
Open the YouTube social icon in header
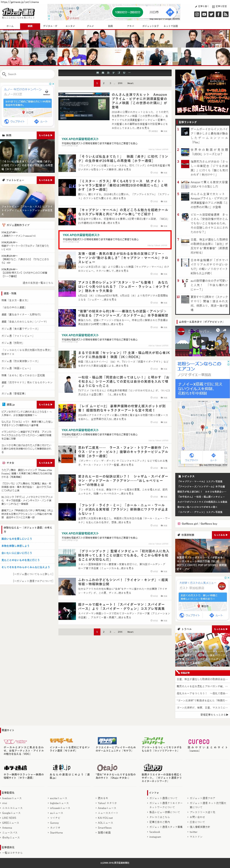point(204,14)
